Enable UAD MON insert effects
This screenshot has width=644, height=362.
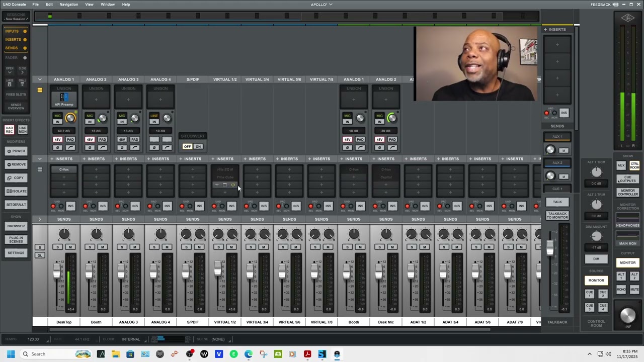pos(23,130)
